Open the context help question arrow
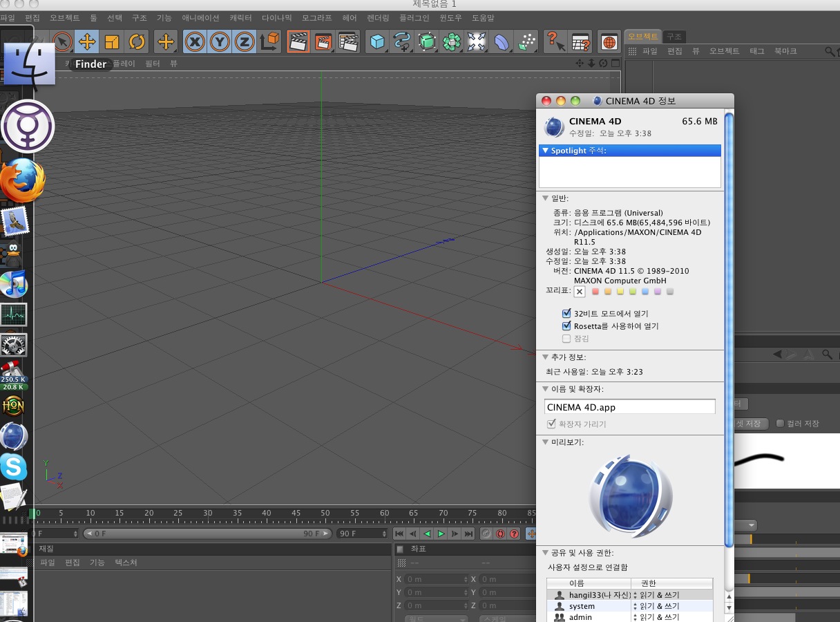This screenshot has width=840, height=622. tap(555, 42)
